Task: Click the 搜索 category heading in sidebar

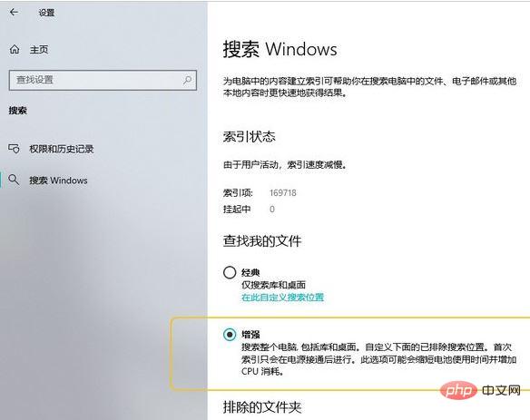Action: pos(18,110)
